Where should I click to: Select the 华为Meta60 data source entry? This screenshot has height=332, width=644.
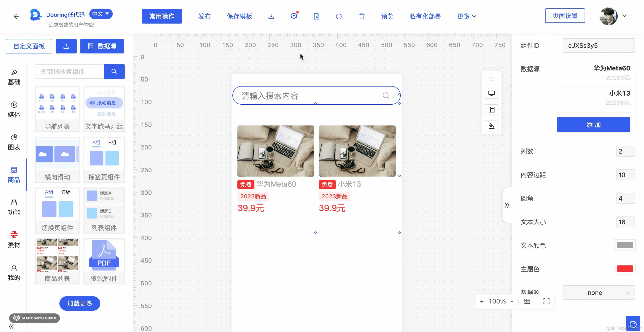594,73
